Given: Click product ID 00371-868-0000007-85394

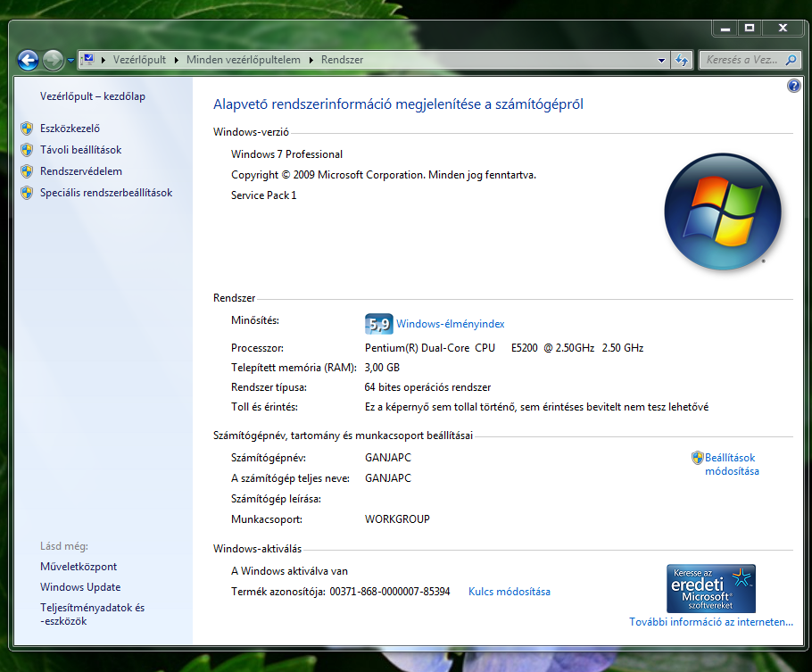Looking at the screenshot, I should pyautogui.click(x=390, y=592).
